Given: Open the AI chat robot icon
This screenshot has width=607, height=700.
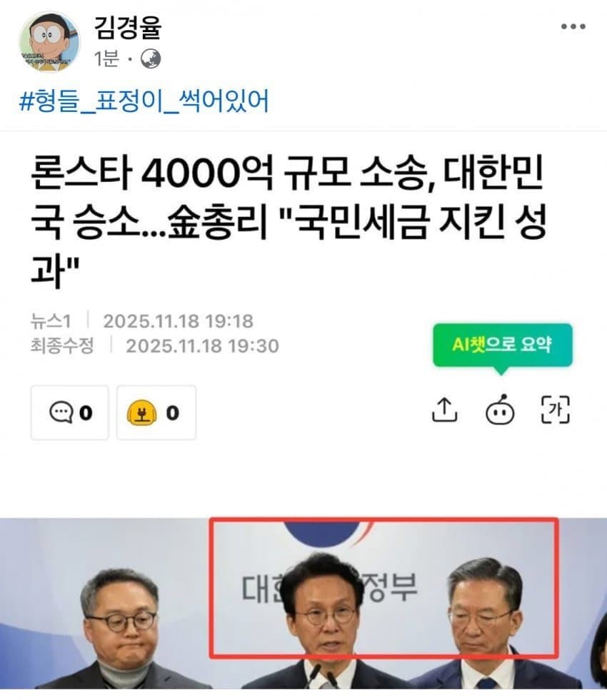Looking at the screenshot, I should pos(500,410).
